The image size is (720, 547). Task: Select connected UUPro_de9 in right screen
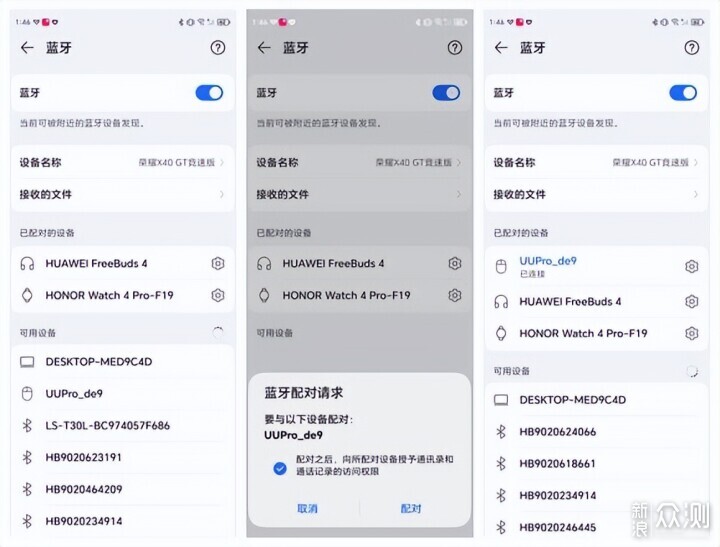pos(596,266)
